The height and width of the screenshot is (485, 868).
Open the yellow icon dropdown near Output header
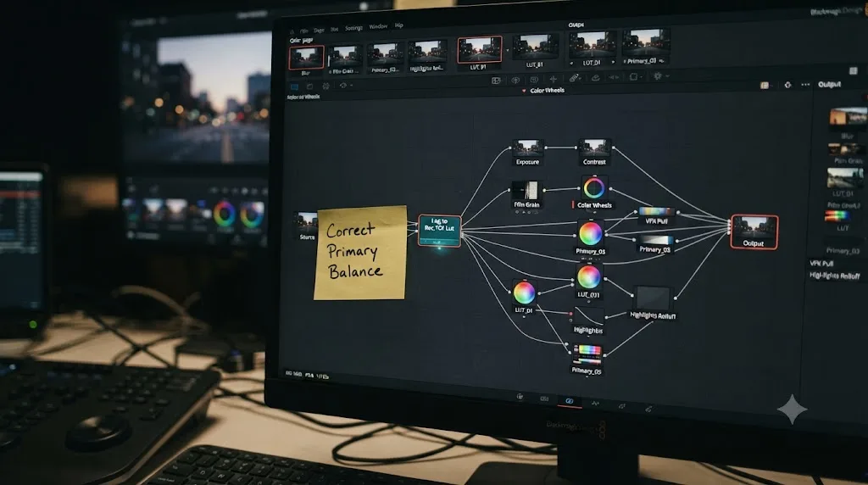765,86
